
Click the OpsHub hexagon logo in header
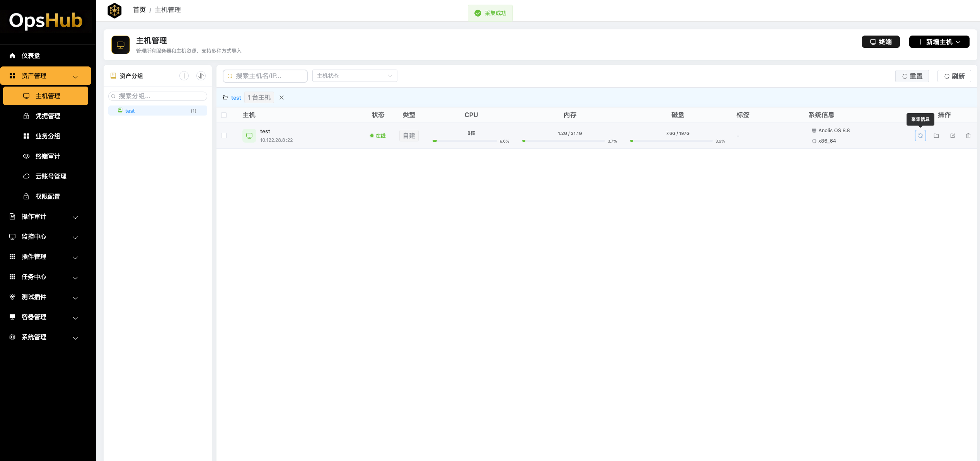pos(114,10)
